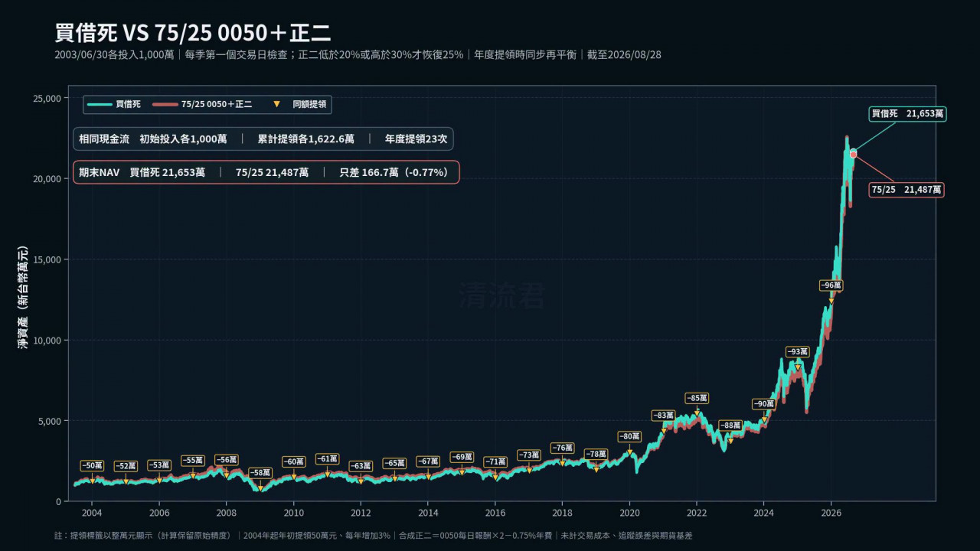The image size is (980, 551).
Task: Click the y-axis tick label 5,000
Action: [50, 421]
